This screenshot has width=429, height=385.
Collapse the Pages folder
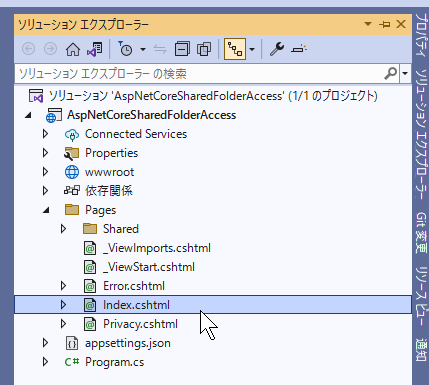click(x=46, y=210)
